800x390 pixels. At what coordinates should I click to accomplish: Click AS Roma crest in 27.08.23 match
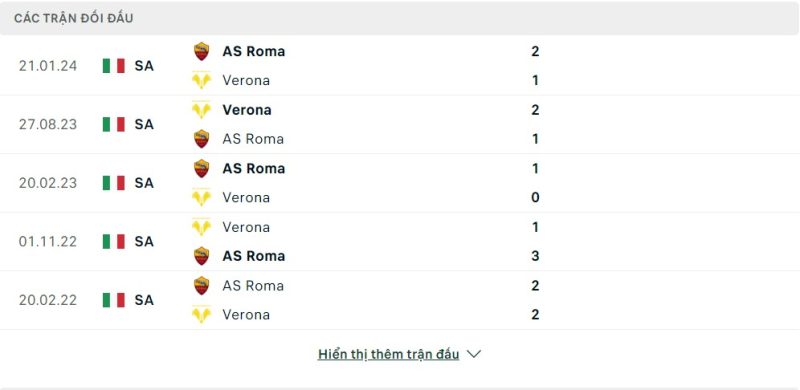pyautogui.click(x=202, y=139)
